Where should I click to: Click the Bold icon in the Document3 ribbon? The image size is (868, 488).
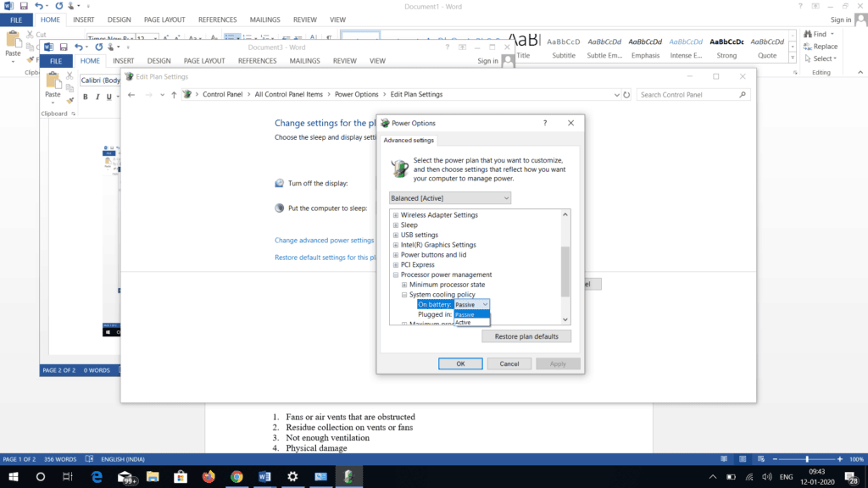click(x=86, y=97)
